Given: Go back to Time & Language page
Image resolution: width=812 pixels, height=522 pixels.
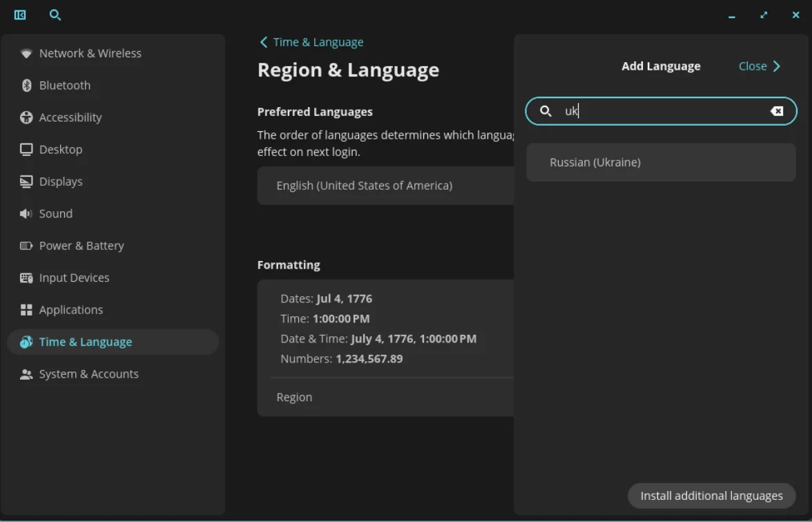Looking at the screenshot, I should [x=311, y=42].
